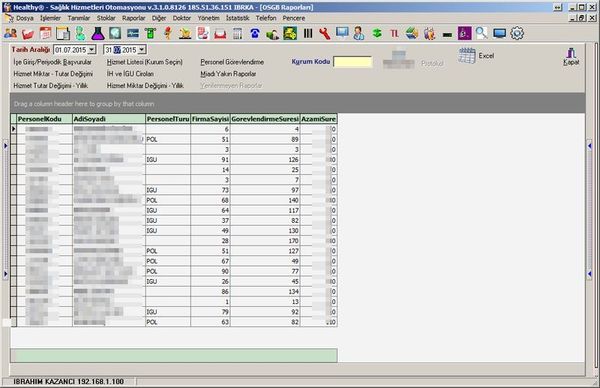The height and width of the screenshot is (388, 600).
Task: Select Hizmet Miktar Değişimi - Yıllık report
Action: pyautogui.click(x=145, y=86)
